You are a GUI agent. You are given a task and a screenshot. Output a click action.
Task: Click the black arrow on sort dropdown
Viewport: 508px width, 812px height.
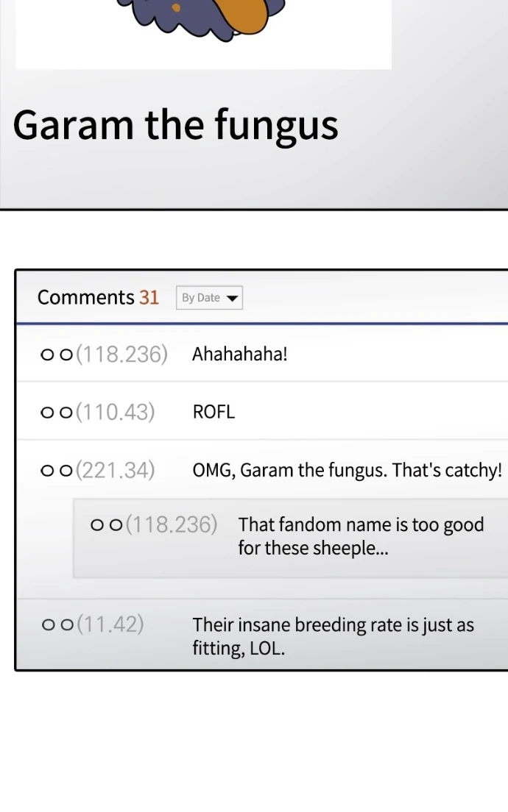233,299
